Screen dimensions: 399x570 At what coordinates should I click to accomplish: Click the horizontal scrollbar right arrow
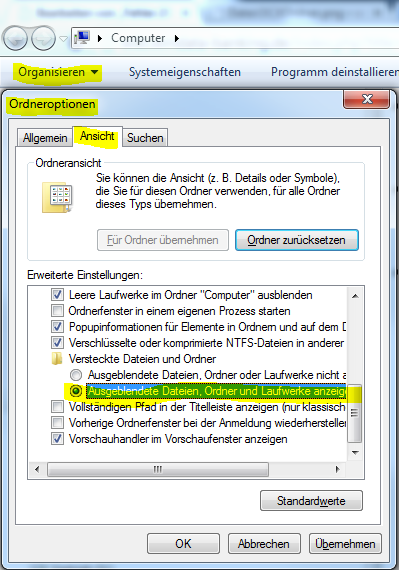coord(338,469)
